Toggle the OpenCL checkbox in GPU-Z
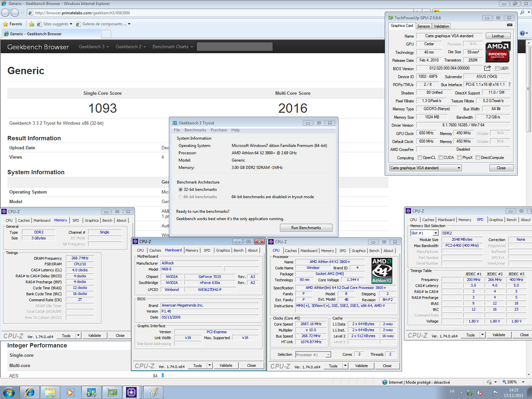 [420, 158]
